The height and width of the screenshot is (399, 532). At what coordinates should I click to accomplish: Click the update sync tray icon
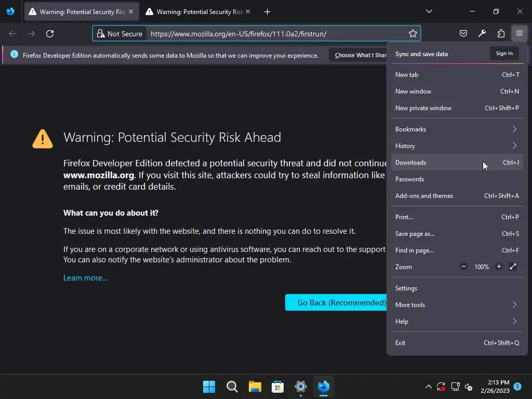[x=441, y=387]
